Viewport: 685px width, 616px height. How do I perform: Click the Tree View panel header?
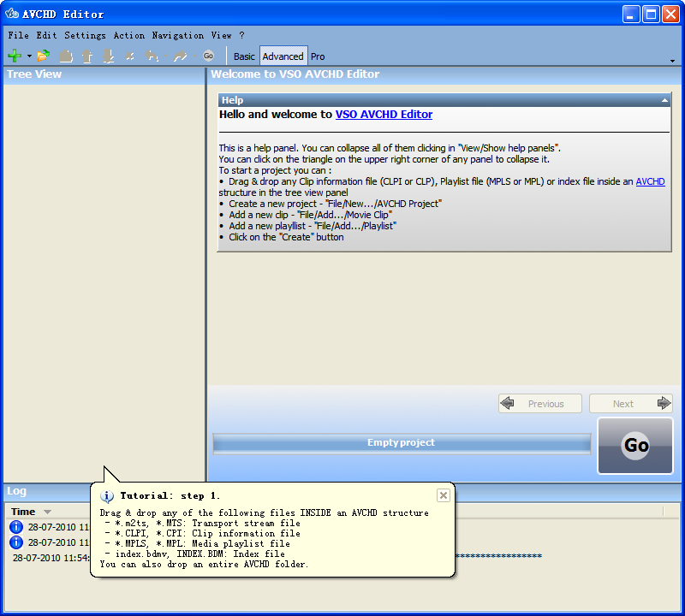tap(104, 74)
